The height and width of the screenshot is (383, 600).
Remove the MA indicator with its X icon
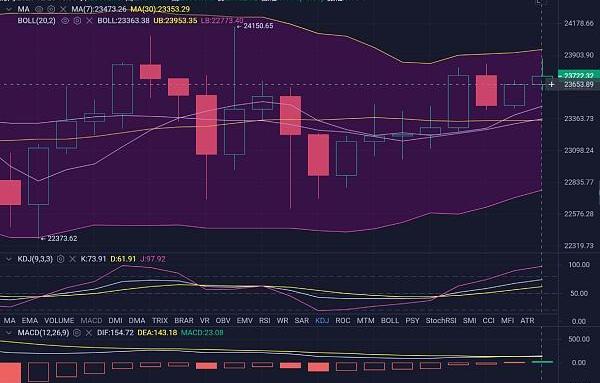(63, 9)
